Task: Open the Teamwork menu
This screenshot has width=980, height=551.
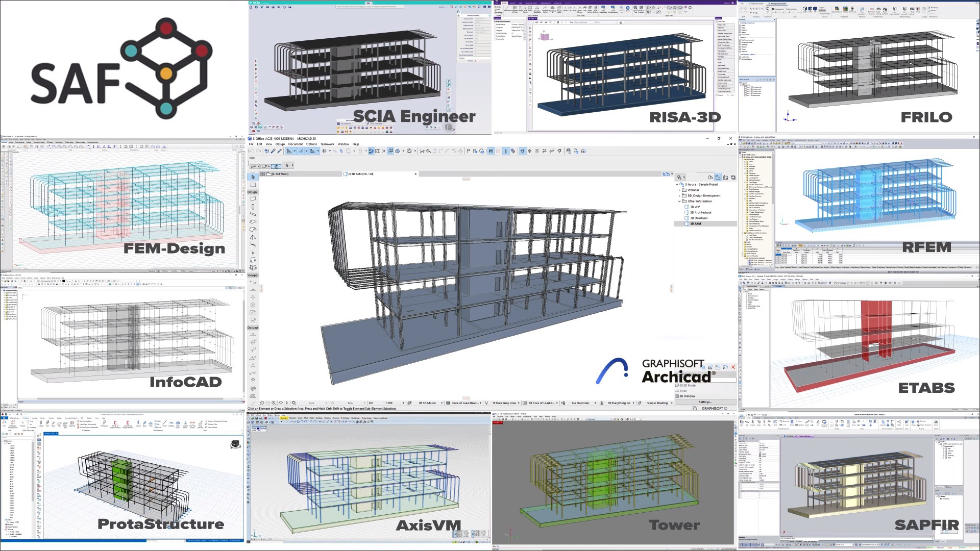Action: (x=328, y=144)
